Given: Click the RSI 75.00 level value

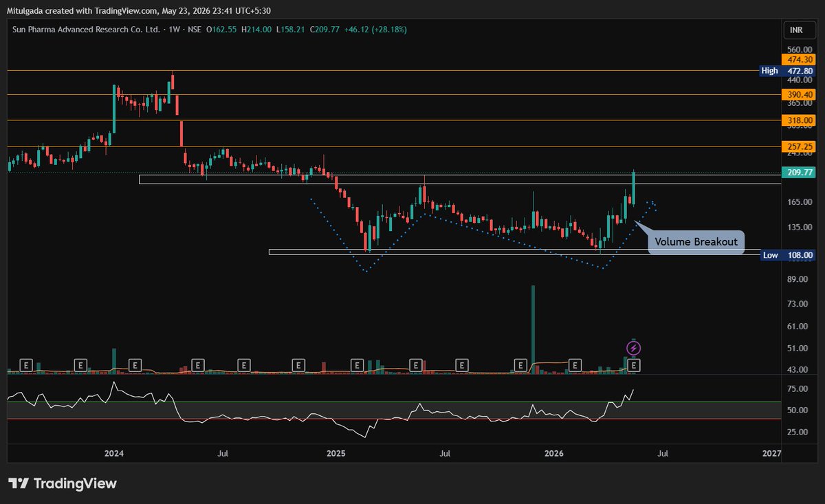Looking at the screenshot, I should pyautogui.click(x=797, y=388).
